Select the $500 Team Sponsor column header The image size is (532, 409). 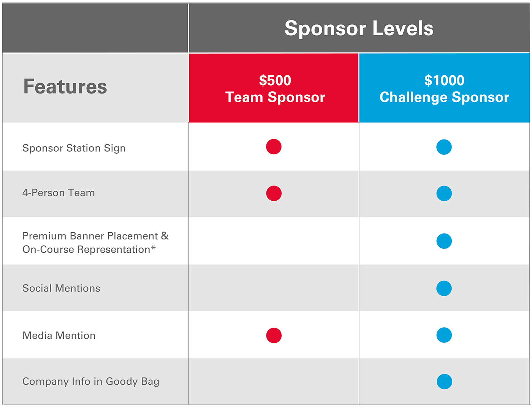pyautogui.click(x=274, y=88)
